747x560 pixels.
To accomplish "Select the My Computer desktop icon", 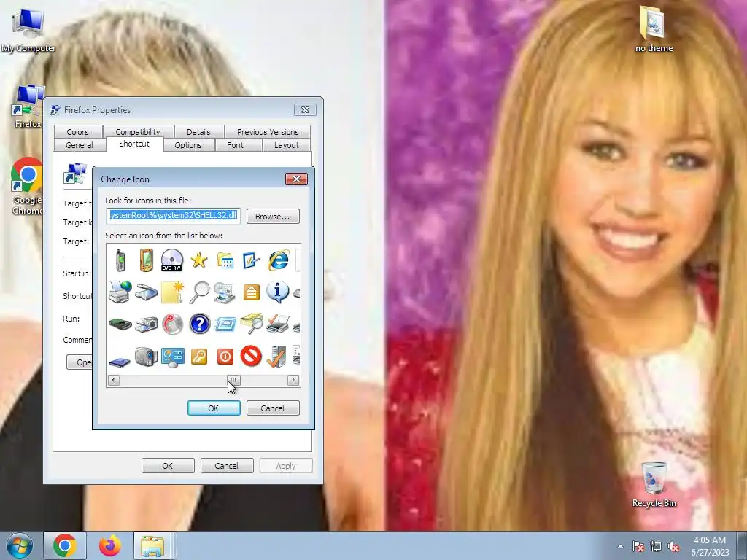I will tap(28, 29).
